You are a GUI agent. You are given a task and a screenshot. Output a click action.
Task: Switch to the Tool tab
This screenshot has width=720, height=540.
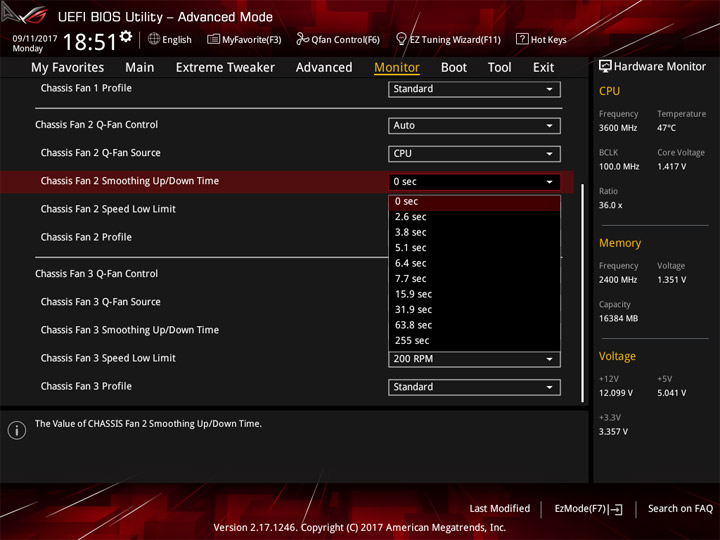(x=500, y=68)
